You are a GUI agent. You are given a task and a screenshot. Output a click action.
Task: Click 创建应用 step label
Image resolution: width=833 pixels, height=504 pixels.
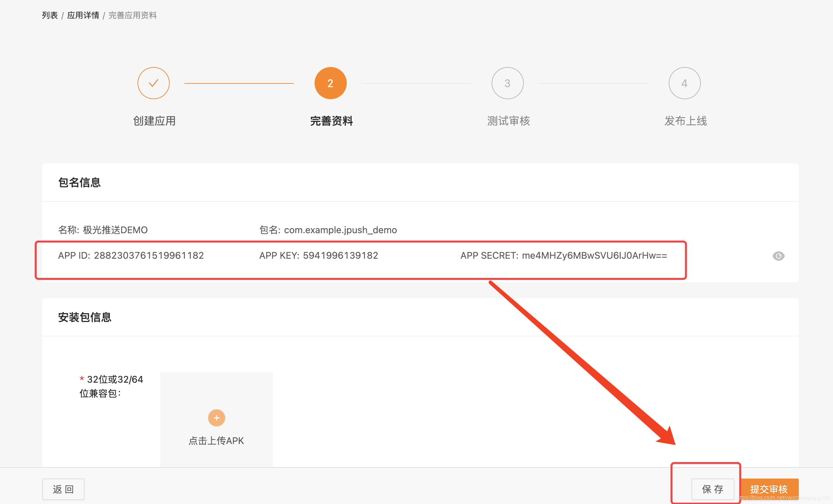(x=154, y=121)
